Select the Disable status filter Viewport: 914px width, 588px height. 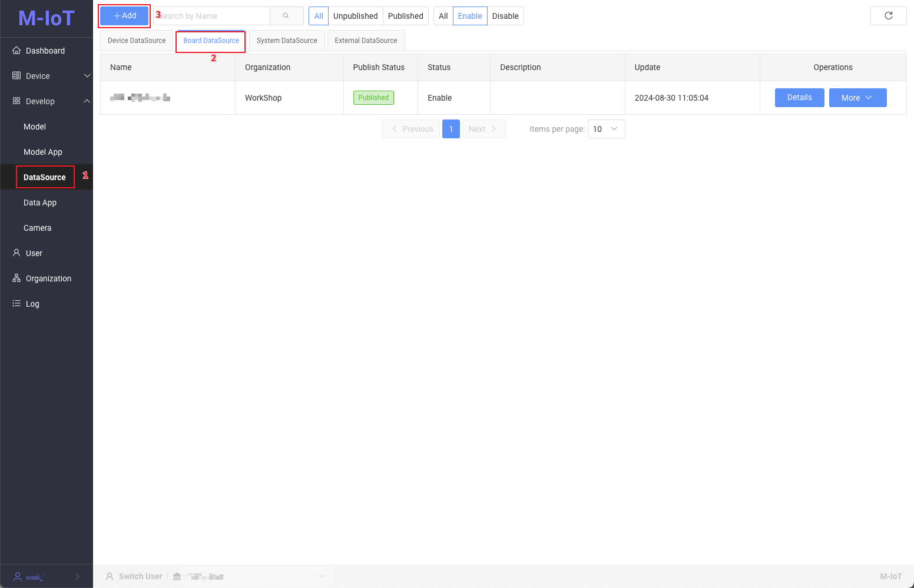505,16
